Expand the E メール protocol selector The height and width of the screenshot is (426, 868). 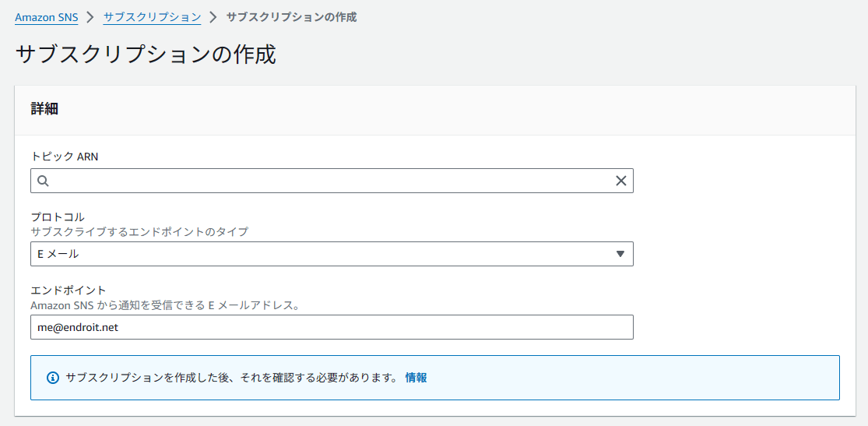[x=332, y=254]
